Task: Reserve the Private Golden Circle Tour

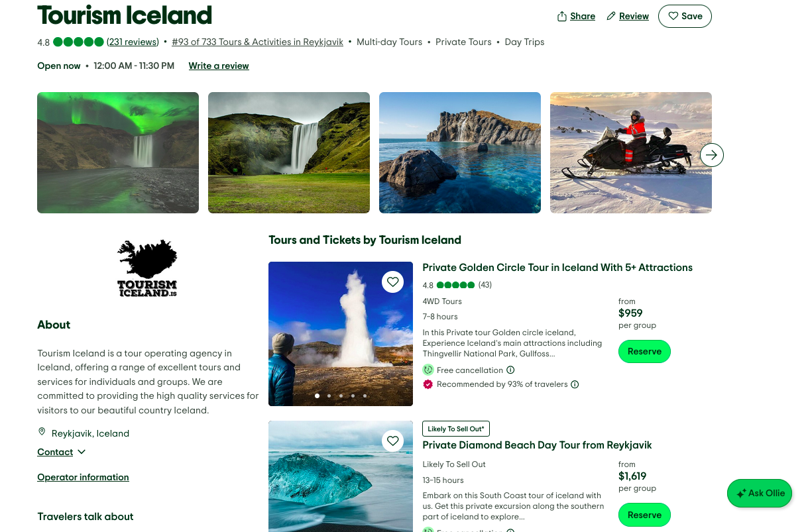Action: [644, 352]
